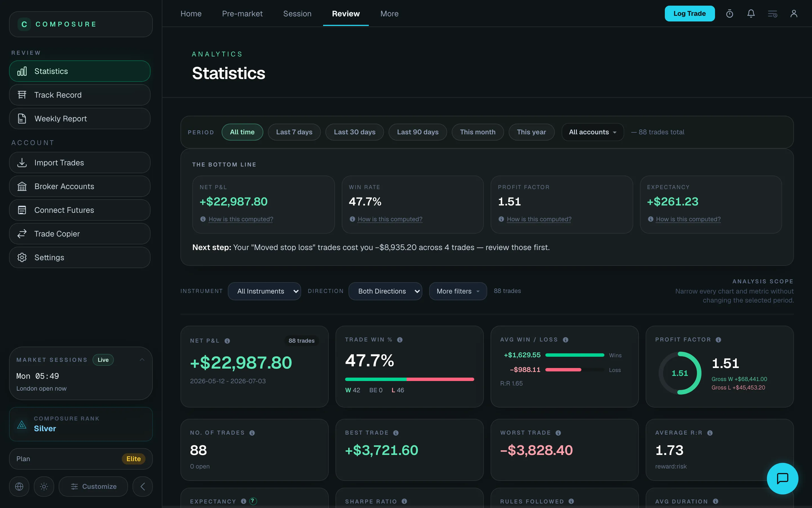The height and width of the screenshot is (508, 812).
Task: Click info icon beside Avg Duration
Action: point(715,501)
